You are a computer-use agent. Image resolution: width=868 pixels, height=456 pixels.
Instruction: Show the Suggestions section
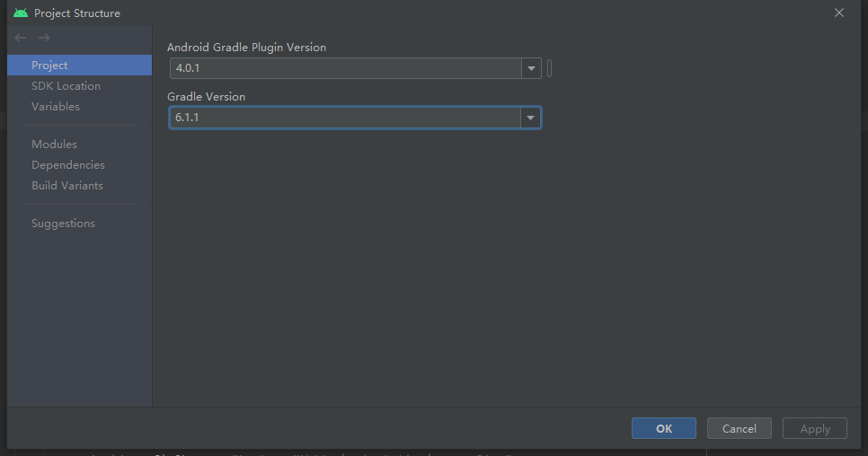(63, 224)
